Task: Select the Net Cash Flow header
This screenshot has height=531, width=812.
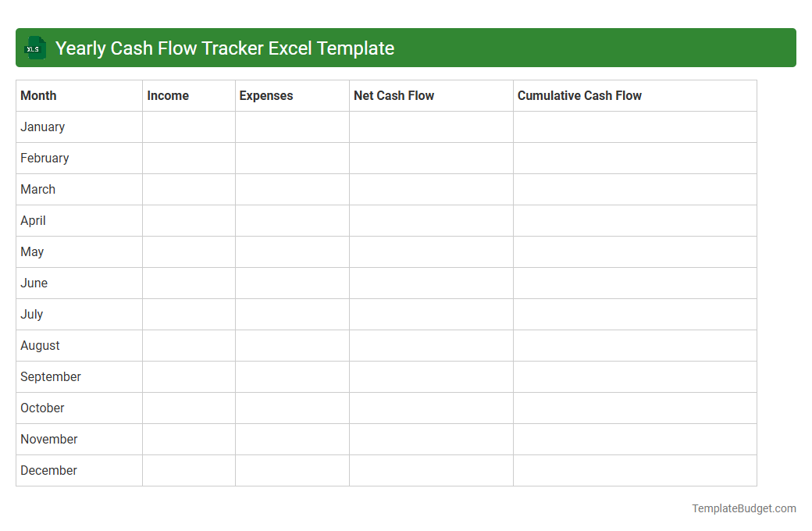Action: click(394, 95)
